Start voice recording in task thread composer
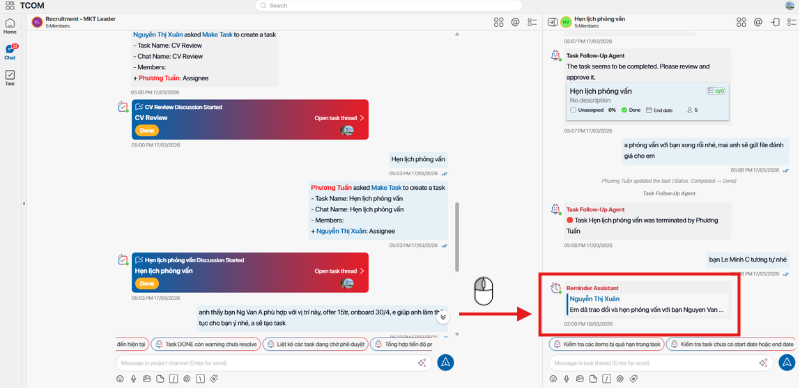Image resolution: width=799 pixels, height=388 pixels. (x=567, y=379)
